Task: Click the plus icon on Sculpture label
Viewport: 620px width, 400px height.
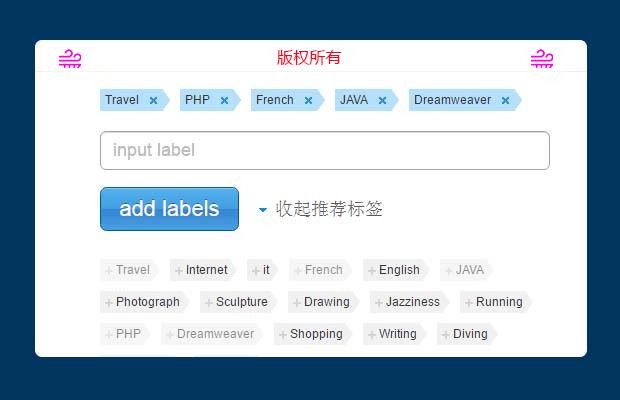Action: click(209, 302)
